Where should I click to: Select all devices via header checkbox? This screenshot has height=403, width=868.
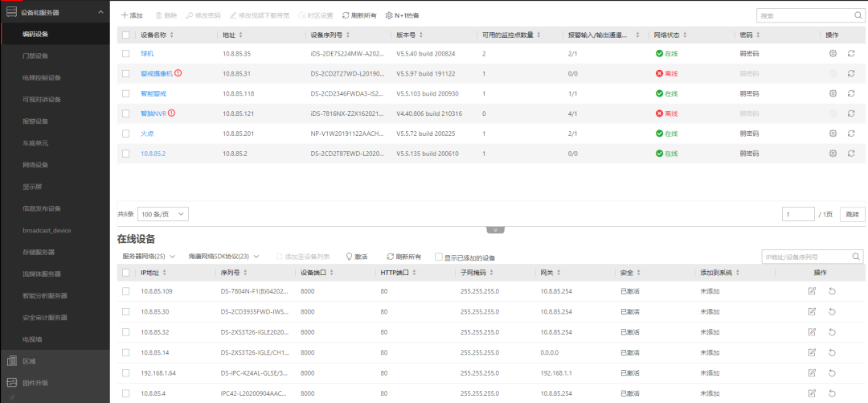pos(125,35)
